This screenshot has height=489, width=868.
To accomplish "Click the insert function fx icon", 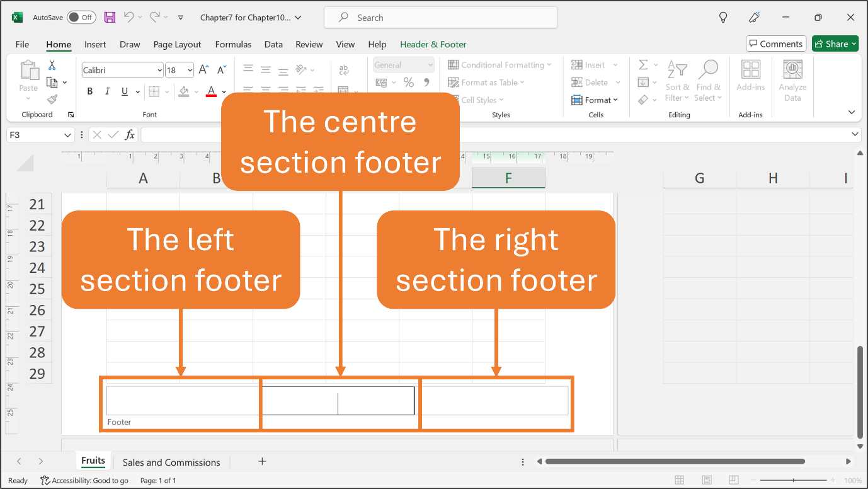I will pyautogui.click(x=130, y=135).
